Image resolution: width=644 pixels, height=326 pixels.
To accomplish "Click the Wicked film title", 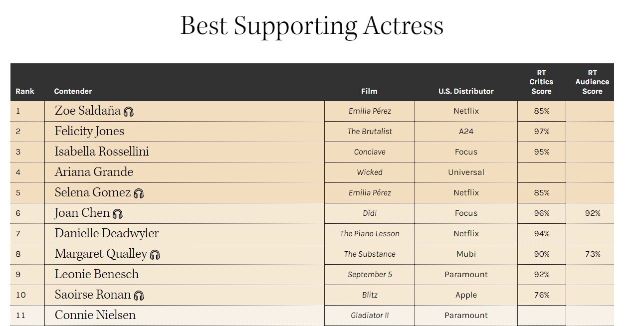I will click(x=370, y=172).
